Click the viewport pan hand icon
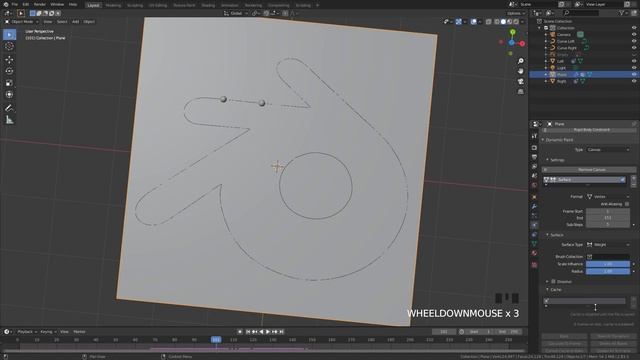 click(x=520, y=71)
